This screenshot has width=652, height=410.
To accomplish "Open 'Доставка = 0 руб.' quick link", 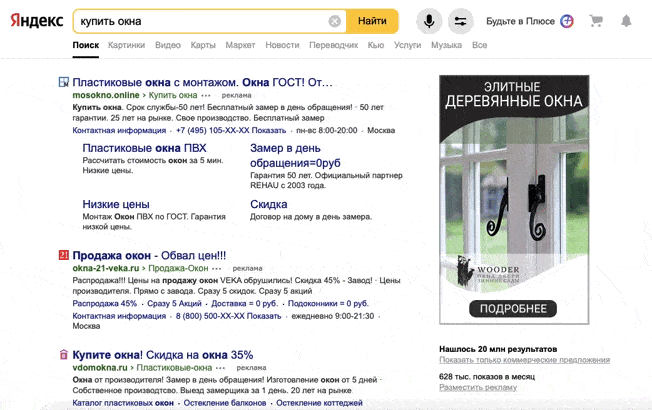I will 244,304.
